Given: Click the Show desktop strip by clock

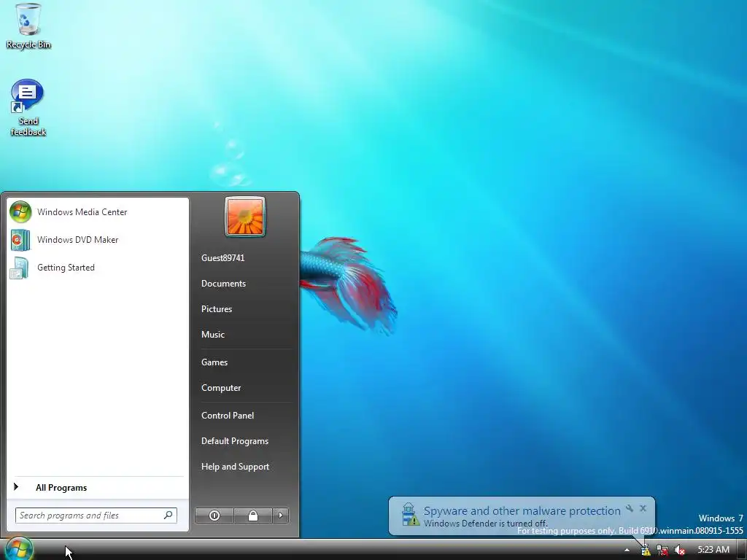Looking at the screenshot, I should click(x=742, y=550).
